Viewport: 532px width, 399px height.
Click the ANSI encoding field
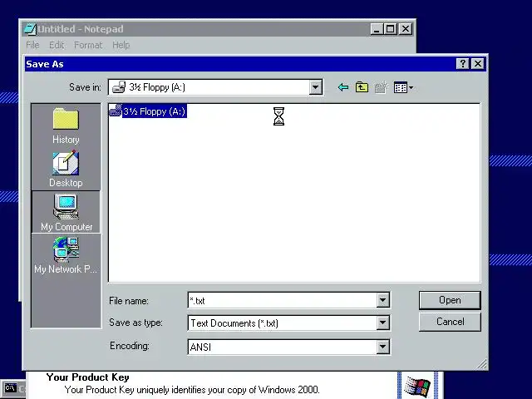click(283, 347)
